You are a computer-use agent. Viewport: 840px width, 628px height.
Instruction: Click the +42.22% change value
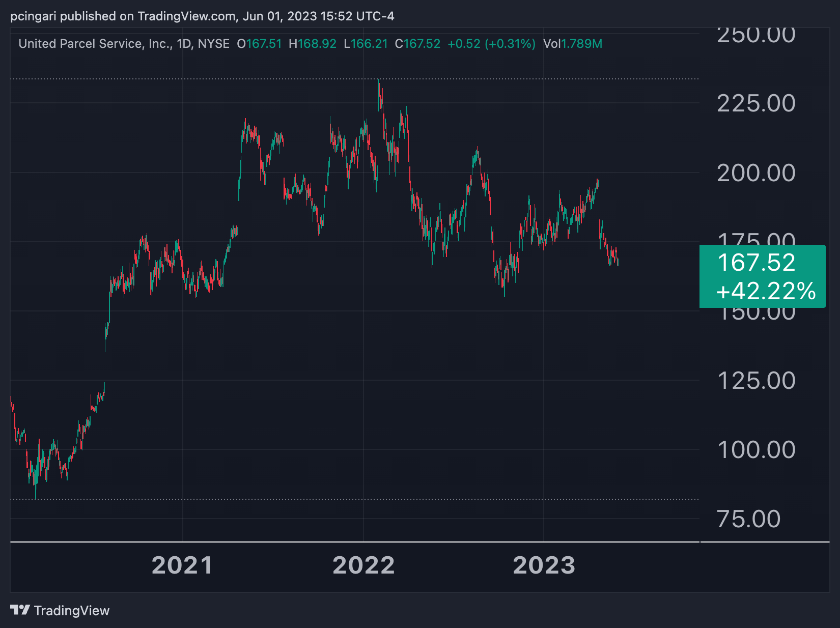pos(766,291)
